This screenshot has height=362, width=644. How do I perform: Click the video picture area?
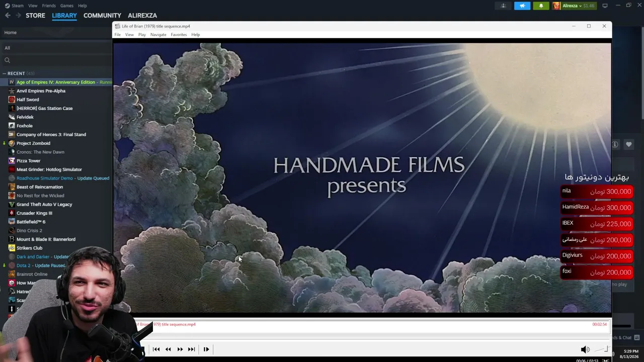click(x=362, y=177)
